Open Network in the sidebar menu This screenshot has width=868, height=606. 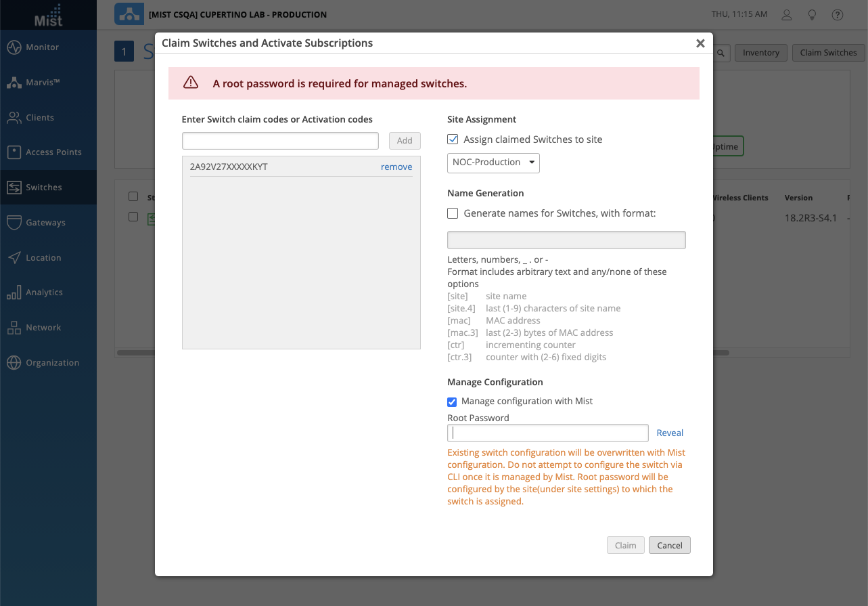[43, 328]
